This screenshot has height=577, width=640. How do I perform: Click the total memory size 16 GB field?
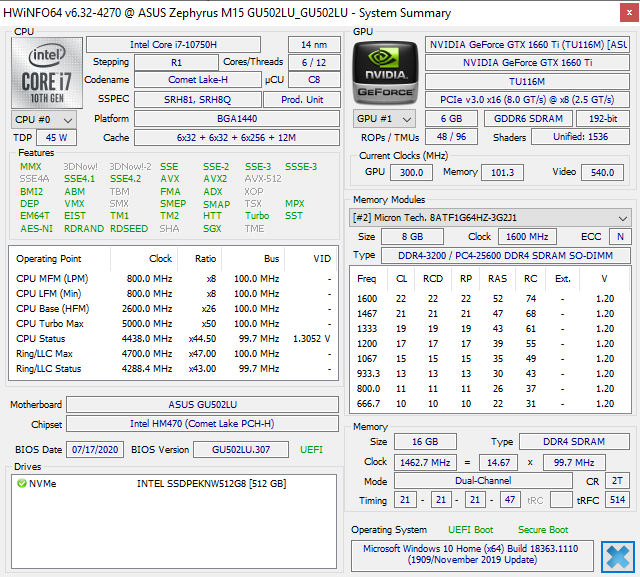pos(425,442)
